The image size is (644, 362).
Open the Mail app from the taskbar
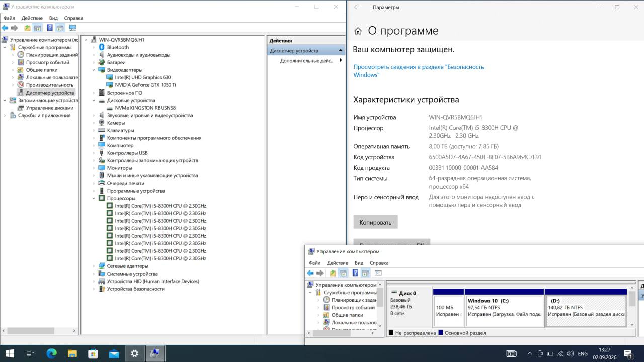pyautogui.click(x=114, y=353)
